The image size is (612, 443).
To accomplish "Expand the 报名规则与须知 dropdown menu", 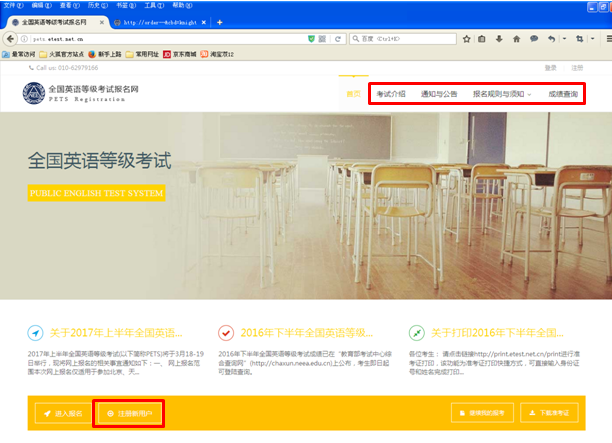I will [502, 94].
